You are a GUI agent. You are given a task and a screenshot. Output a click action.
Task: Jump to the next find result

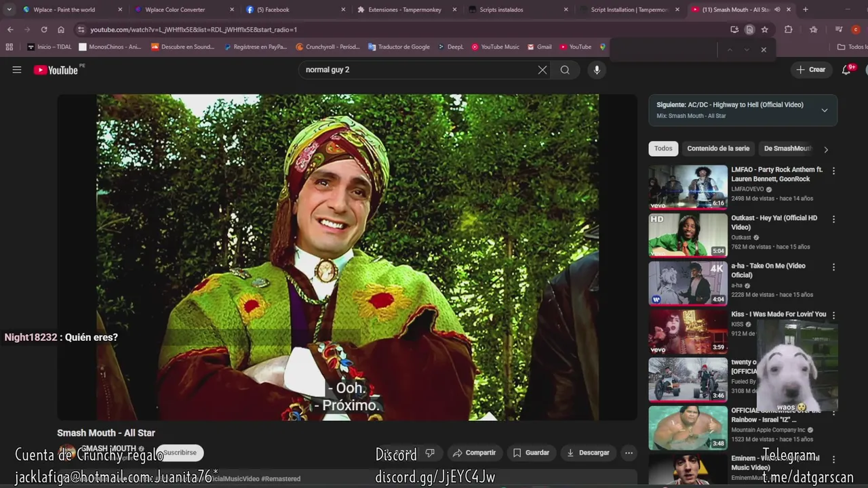tap(747, 49)
